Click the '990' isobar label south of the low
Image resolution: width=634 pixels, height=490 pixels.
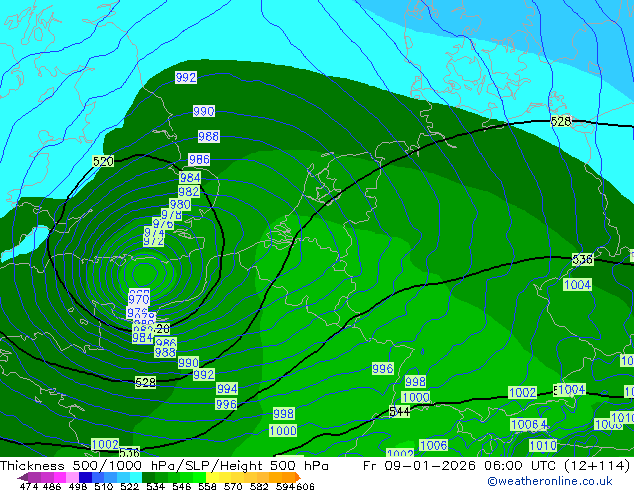(x=188, y=362)
